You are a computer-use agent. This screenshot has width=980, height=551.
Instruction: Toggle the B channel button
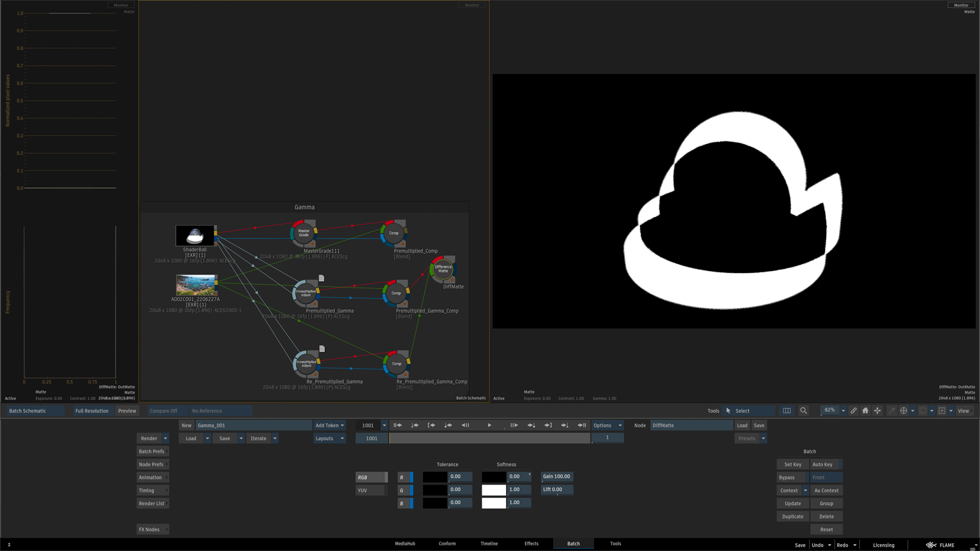405,503
